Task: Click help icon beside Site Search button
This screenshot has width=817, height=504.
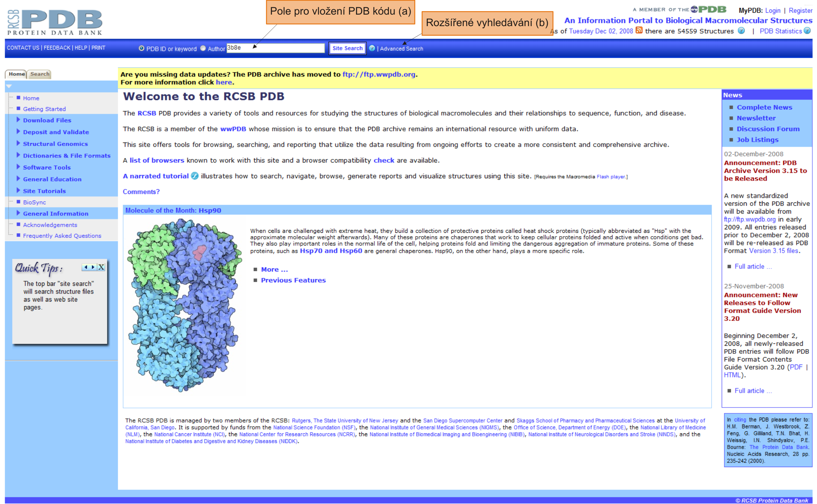Action: coord(372,48)
